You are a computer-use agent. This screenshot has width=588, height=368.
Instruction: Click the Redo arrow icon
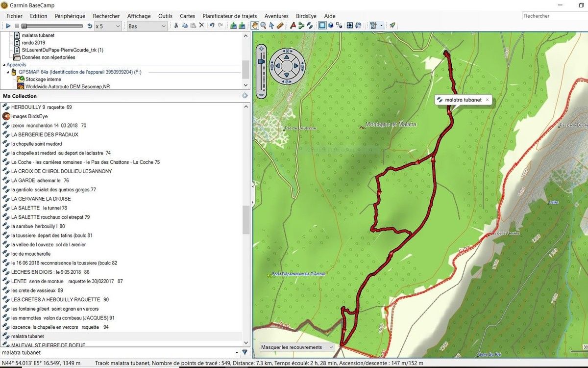click(x=220, y=26)
